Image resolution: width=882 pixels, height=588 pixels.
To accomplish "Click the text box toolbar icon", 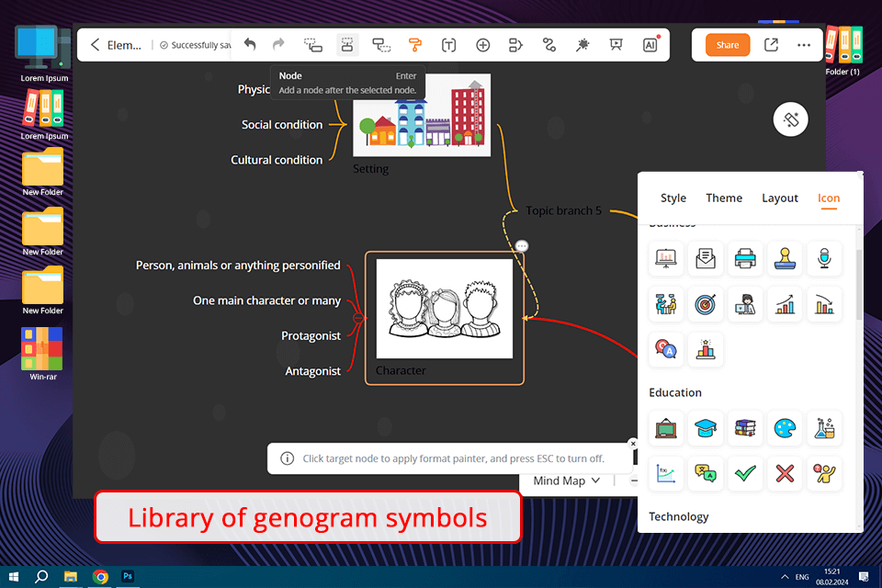I will (448, 45).
